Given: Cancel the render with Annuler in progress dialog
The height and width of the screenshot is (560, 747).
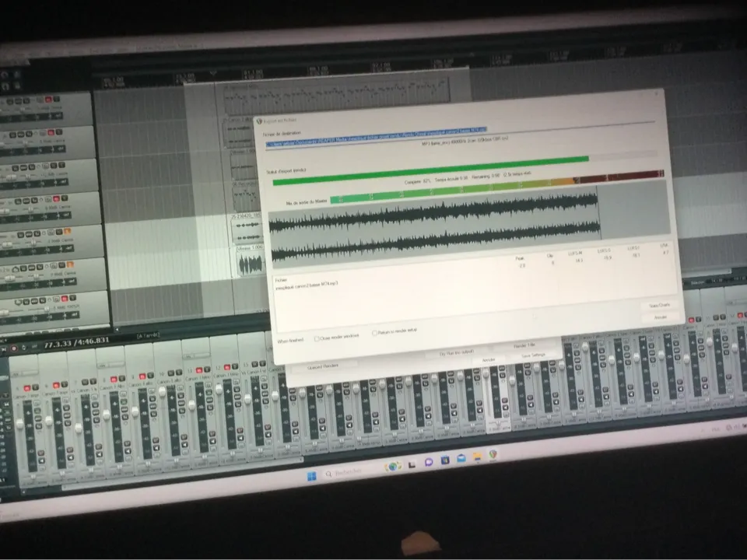Looking at the screenshot, I should point(660,318).
